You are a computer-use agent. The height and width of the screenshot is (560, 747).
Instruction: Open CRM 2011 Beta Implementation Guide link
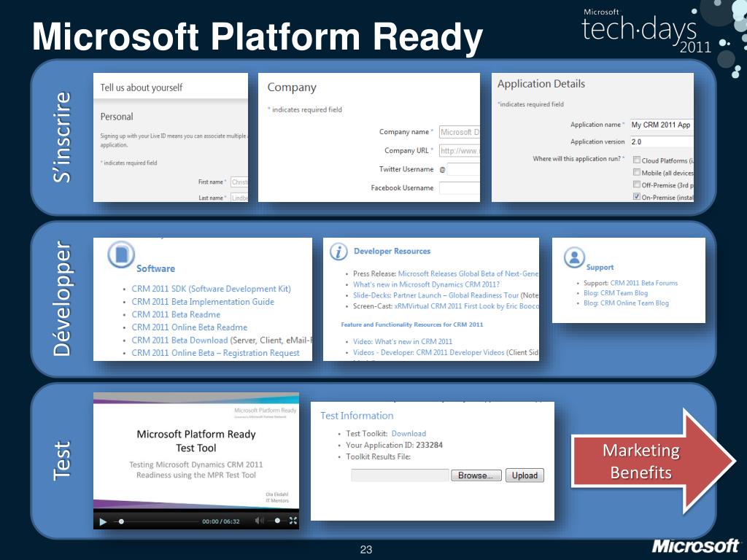[203, 301]
